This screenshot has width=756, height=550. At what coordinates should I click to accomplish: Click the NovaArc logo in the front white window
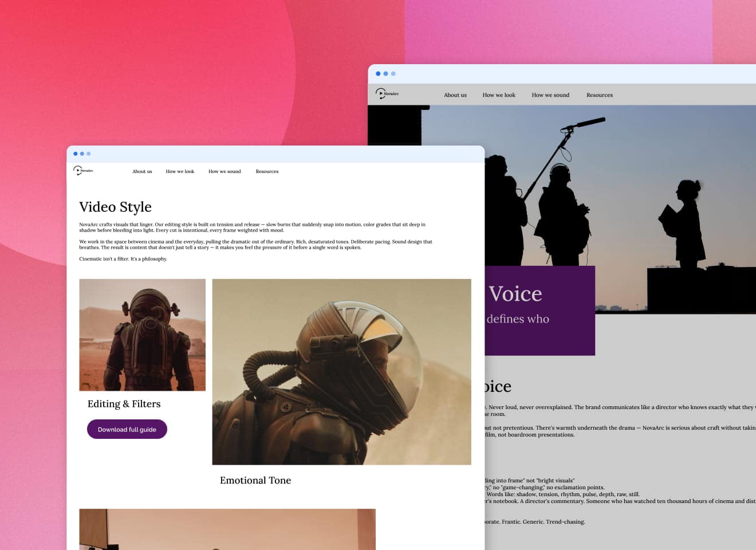pyautogui.click(x=82, y=171)
